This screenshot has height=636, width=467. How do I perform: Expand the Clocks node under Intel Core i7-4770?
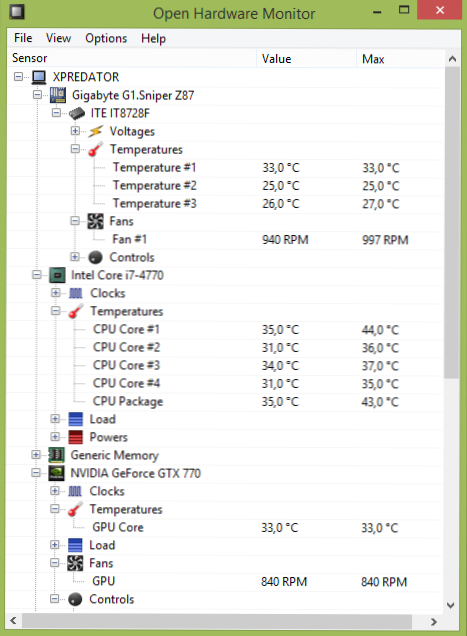56,292
